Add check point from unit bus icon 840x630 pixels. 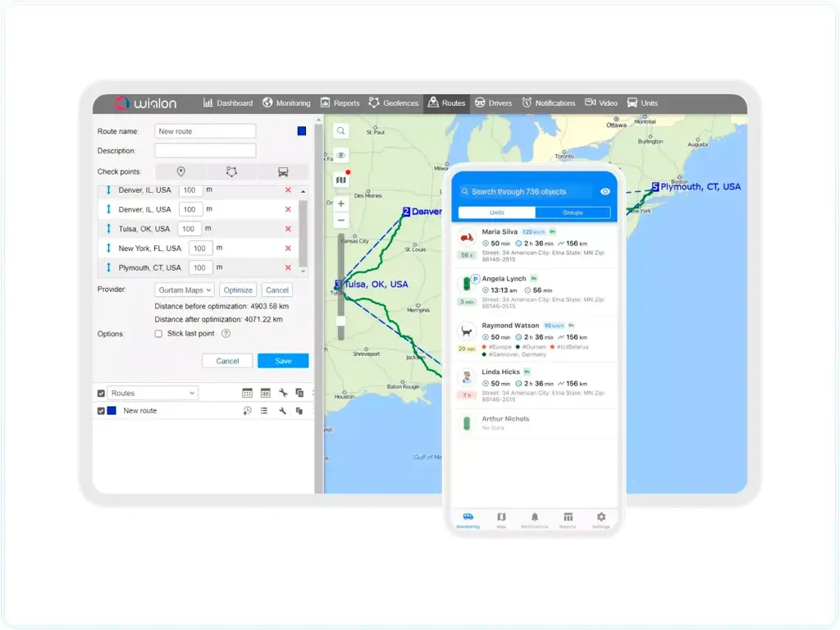coord(283,171)
